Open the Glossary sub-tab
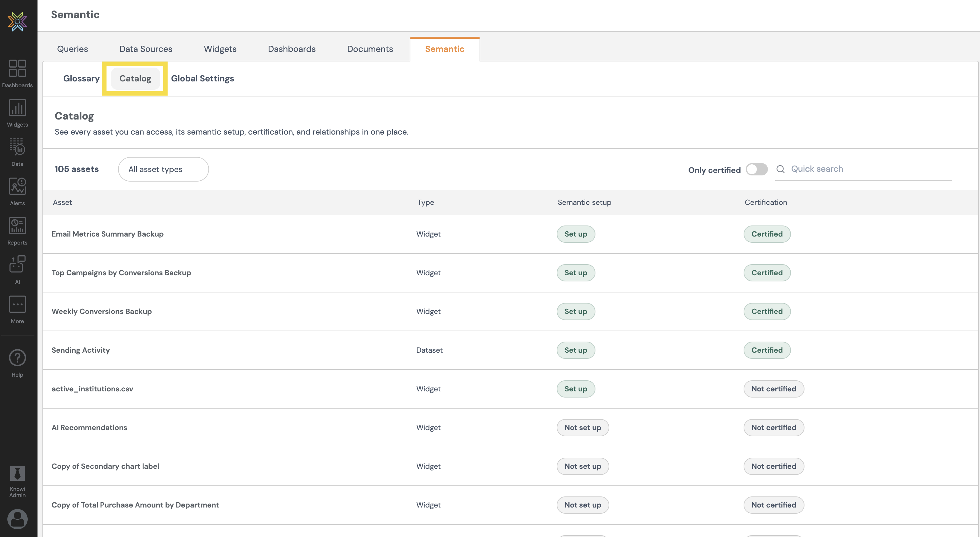 (x=81, y=78)
